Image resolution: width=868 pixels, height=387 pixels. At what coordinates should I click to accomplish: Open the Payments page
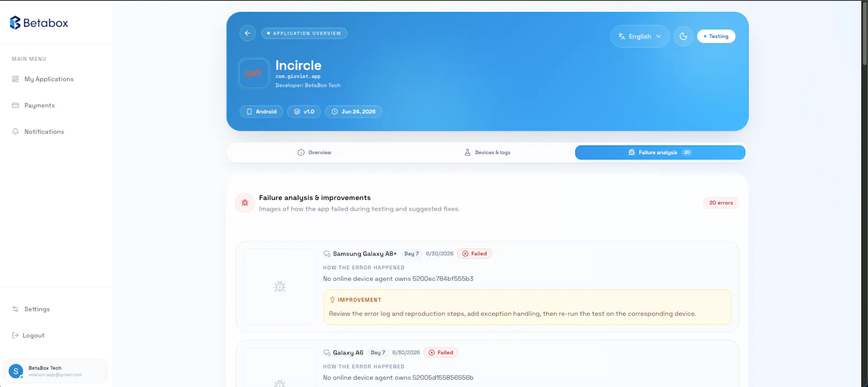pos(40,105)
